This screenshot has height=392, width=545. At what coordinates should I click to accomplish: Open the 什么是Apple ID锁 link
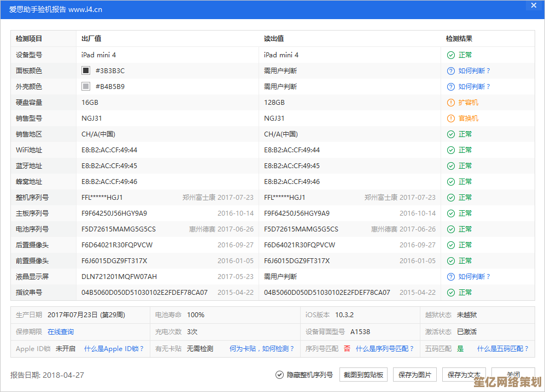pos(114,349)
